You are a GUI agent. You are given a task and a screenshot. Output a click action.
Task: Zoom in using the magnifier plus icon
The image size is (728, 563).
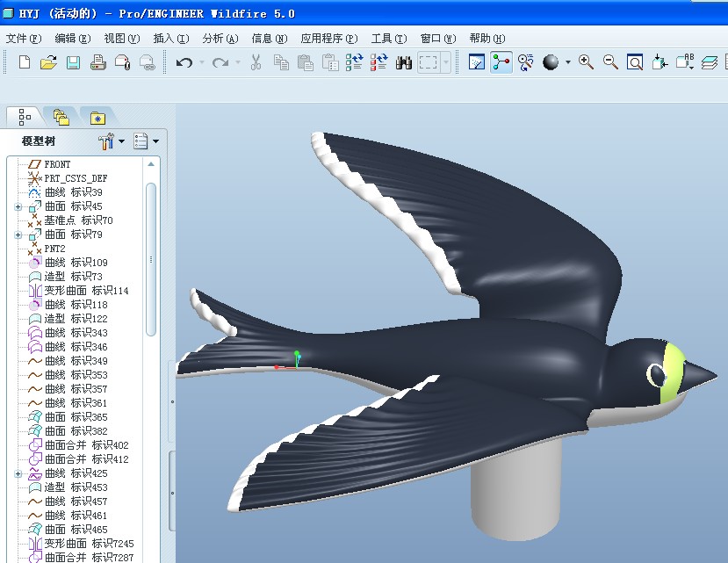586,61
